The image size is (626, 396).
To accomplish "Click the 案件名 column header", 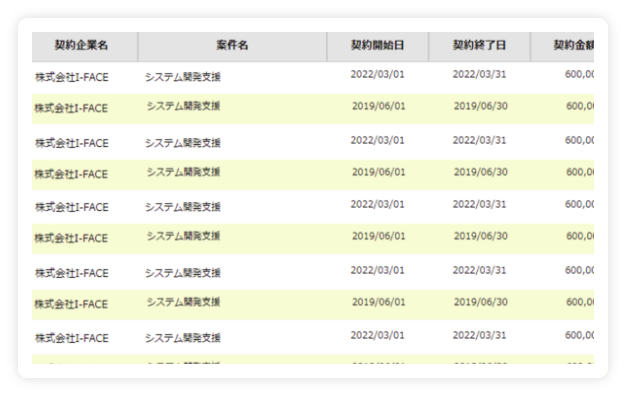I will pyautogui.click(x=232, y=47).
